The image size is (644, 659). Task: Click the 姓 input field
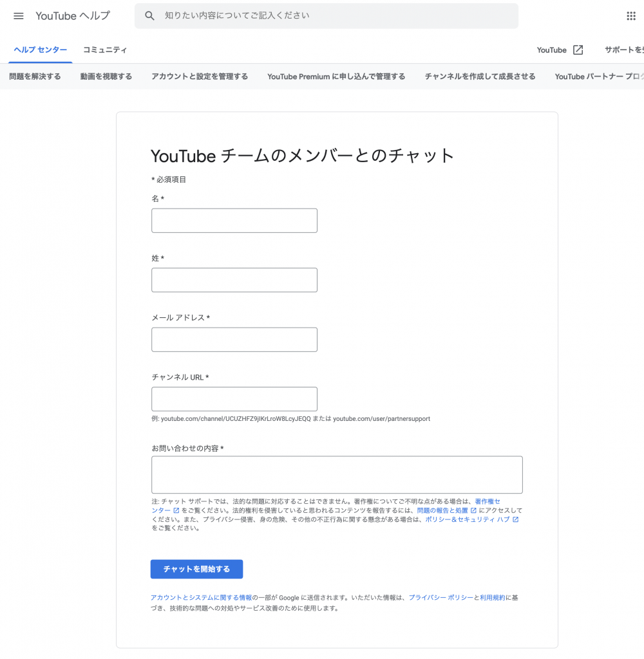tap(234, 280)
